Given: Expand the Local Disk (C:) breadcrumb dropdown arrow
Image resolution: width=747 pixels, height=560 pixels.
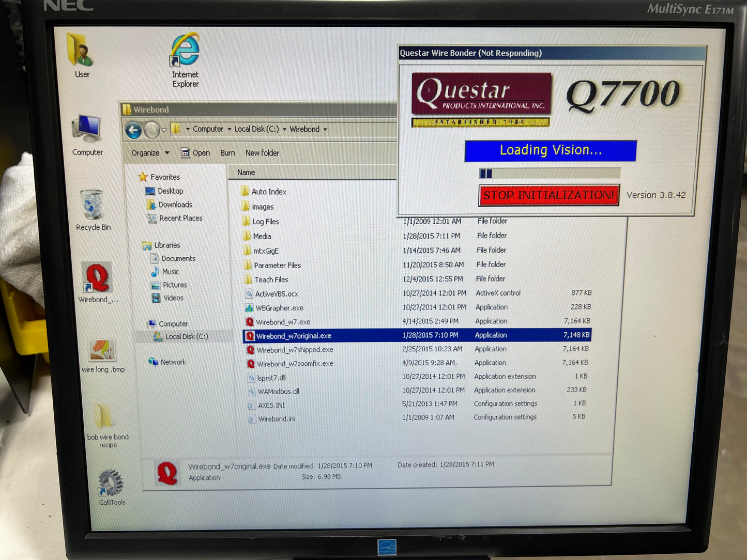Looking at the screenshot, I should [x=284, y=129].
